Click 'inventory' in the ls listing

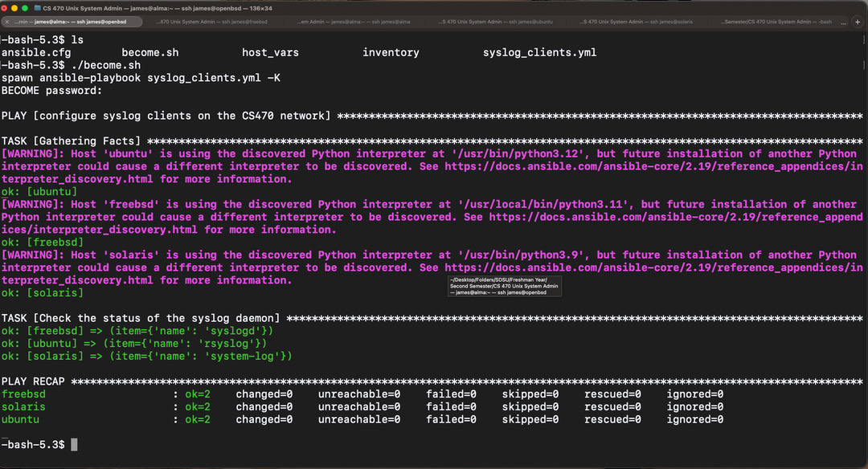tap(391, 52)
